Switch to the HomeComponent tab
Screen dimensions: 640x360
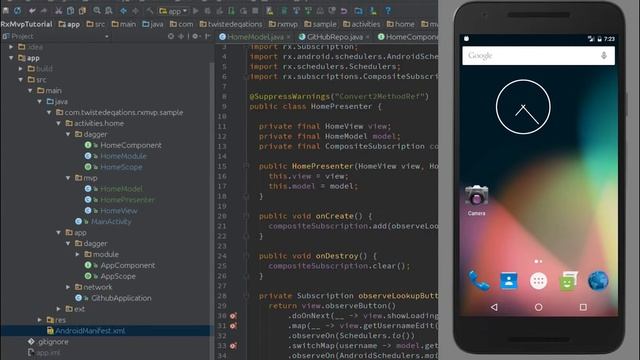click(x=407, y=37)
